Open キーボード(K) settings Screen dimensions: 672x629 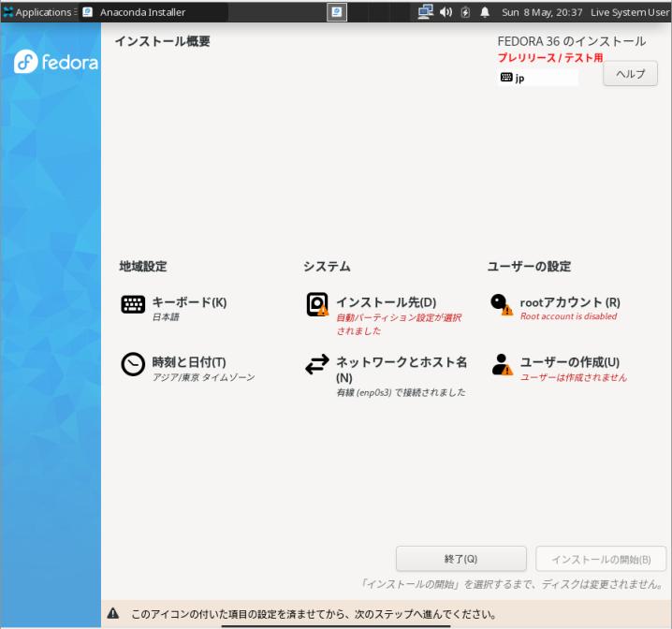click(x=189, y=302)
